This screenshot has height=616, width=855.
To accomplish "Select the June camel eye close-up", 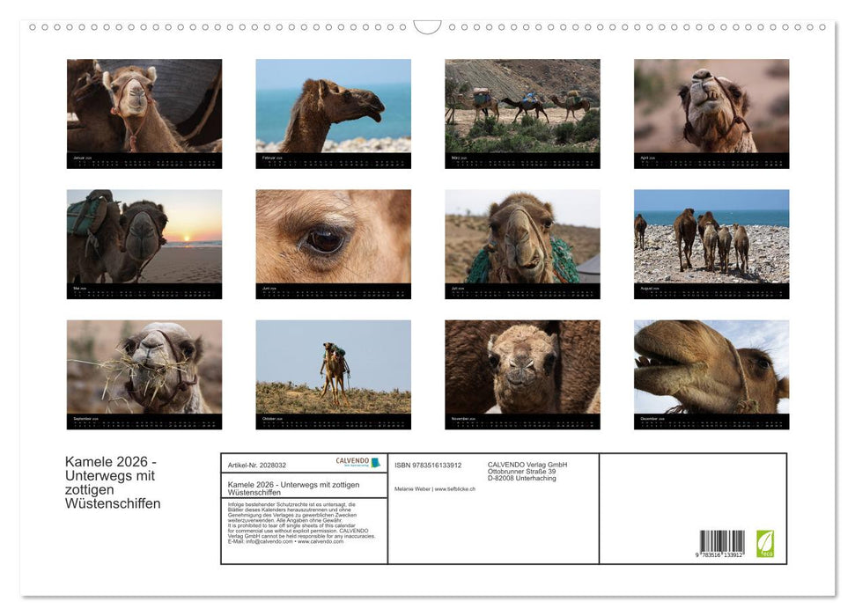I will click(333, 237).
